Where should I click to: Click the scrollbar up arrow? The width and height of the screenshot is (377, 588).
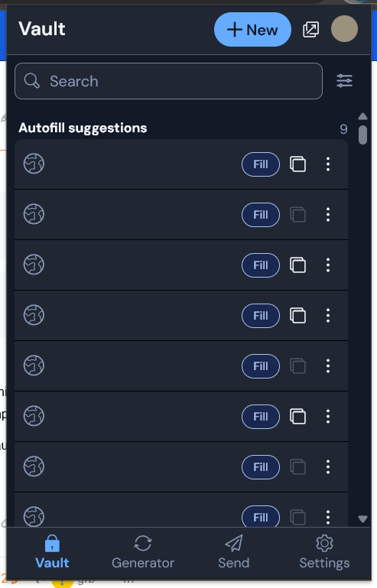(x=362, y=116)
